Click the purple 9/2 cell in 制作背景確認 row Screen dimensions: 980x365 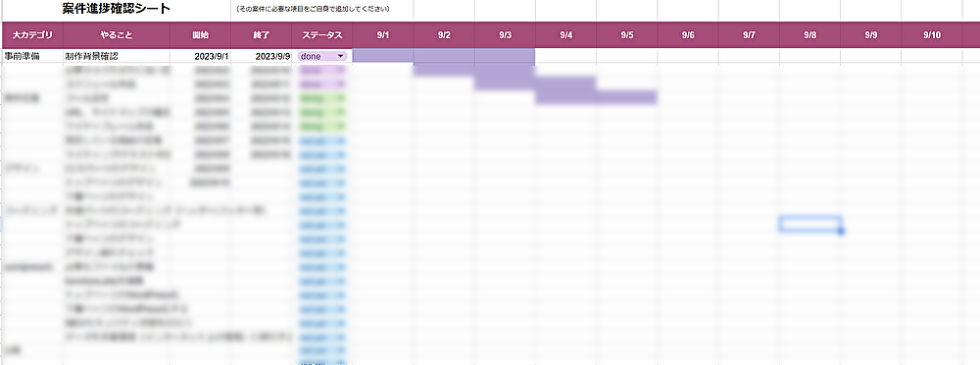444,56
